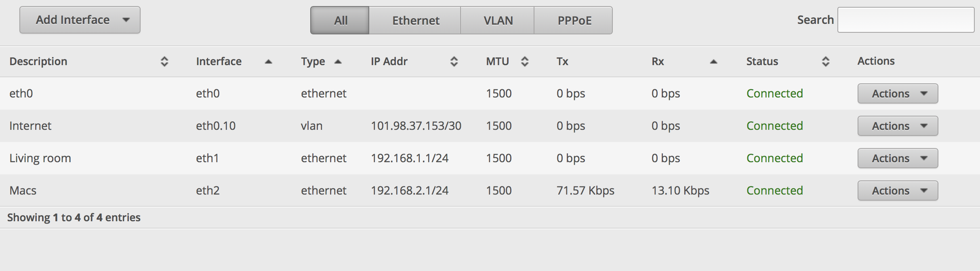
Task: Sort by IP Addr column arrows
Action: click(x=454, y=61)
